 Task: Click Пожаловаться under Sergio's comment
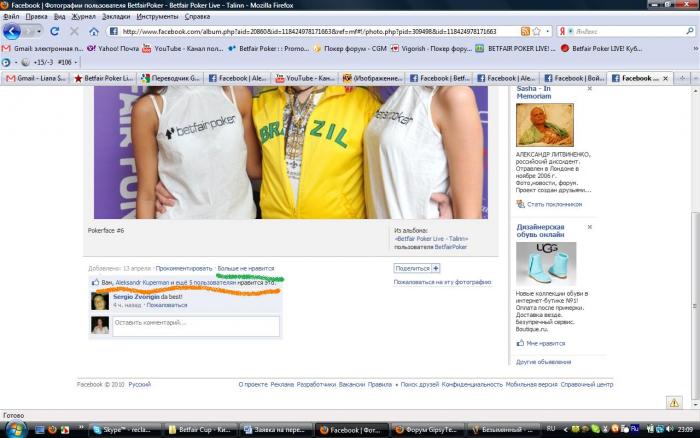point(167,305)
